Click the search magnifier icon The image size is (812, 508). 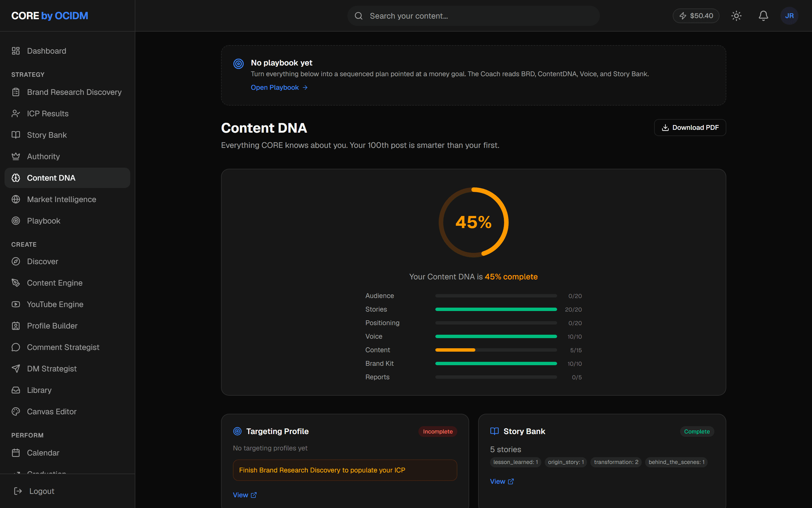pos(359,16)
